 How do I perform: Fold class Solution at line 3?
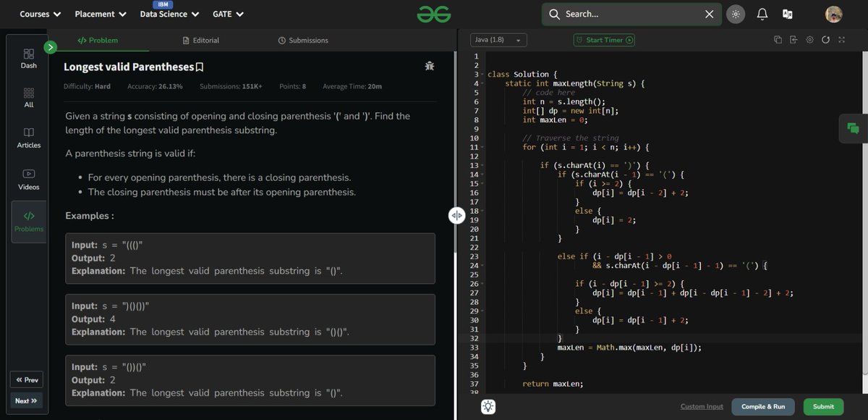click(x=482, y=75)
